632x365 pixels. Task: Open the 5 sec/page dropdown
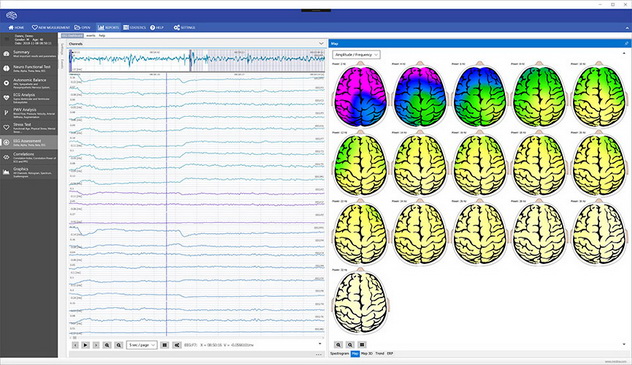point(141,345)
